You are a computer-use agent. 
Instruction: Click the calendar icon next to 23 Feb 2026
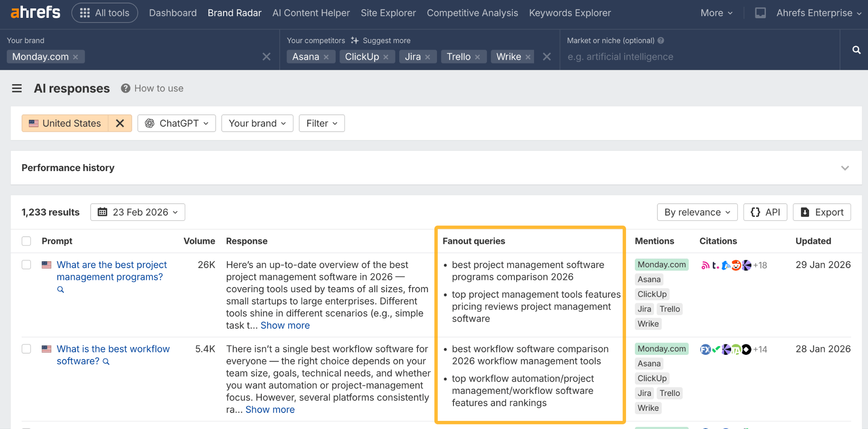tap(102, 212)
